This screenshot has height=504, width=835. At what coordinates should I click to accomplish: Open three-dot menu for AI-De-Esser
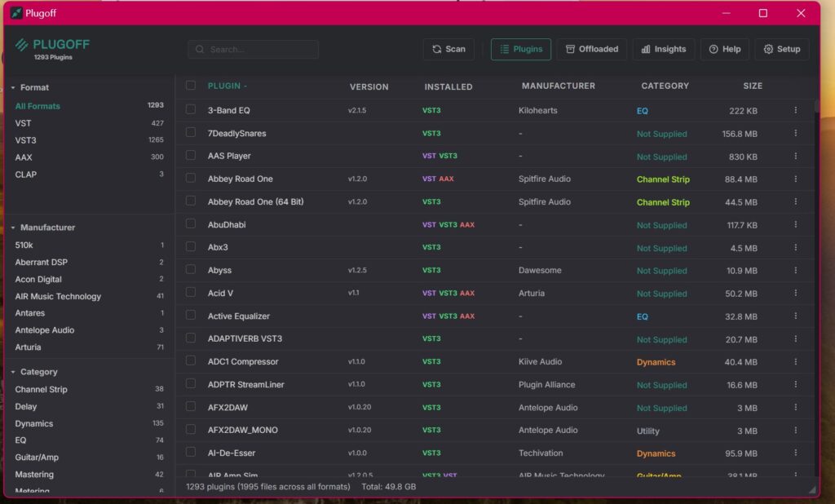pyautogui.click(x=796, y=453)
